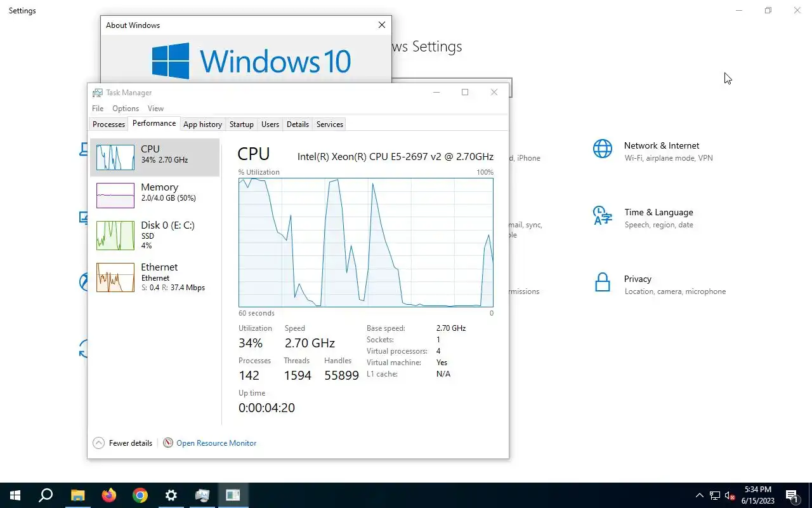Viewport: 812px width, 508px height.
Task: Select the Ethernet mini graph in sidebar
Action: click(x=115, y=277)
